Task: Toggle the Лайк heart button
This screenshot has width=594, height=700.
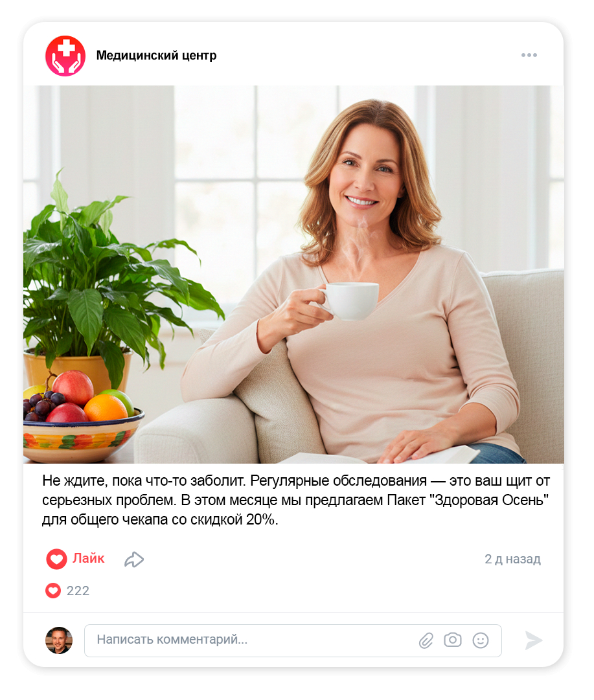Action: click(x=56, y=559)
